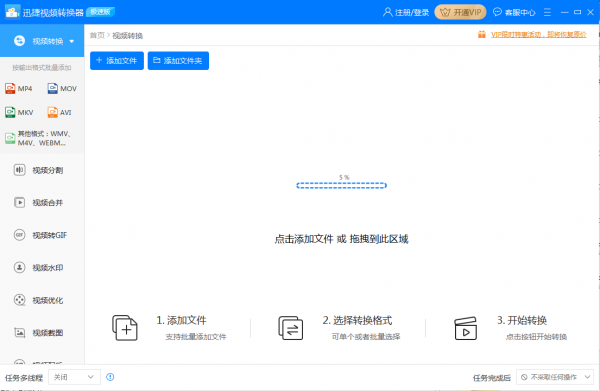Go to 首页 in the breadcrumb
The width and height of the screenshot is (600, 391).
pos(97,35)
